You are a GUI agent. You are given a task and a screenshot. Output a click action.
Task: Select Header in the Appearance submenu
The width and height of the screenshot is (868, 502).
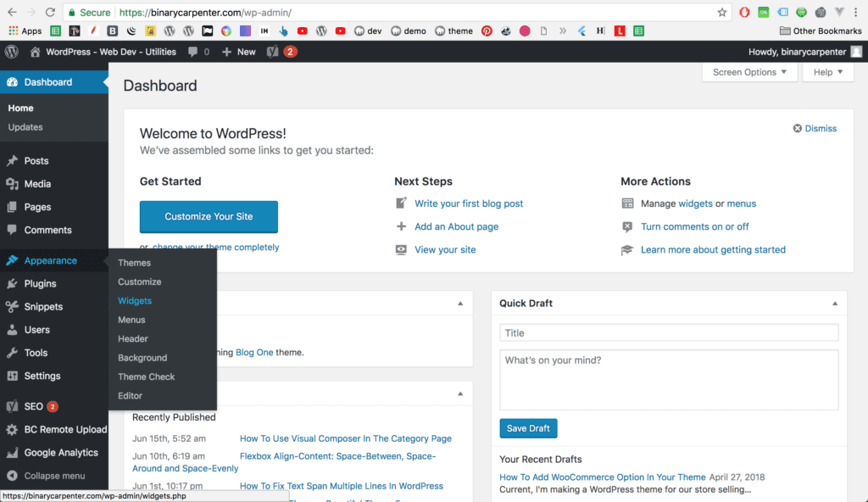coord(133,338)
